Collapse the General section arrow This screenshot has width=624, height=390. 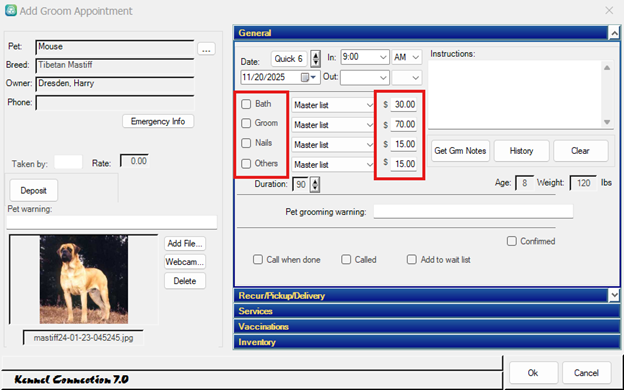(614, 33)
